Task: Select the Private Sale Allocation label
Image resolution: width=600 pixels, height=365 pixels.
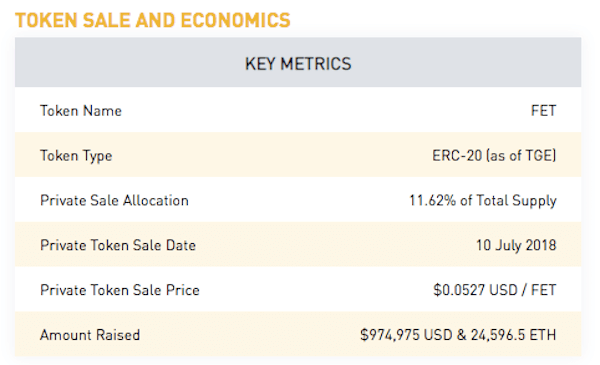Action: [114, 200]
